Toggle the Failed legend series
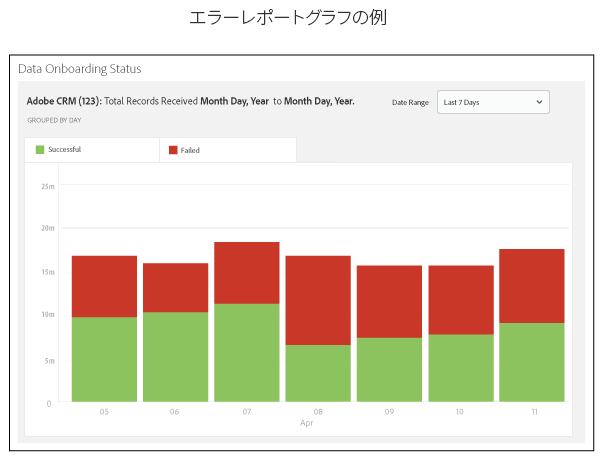Screen dimensions: 605x462 (x=228, y=150)
